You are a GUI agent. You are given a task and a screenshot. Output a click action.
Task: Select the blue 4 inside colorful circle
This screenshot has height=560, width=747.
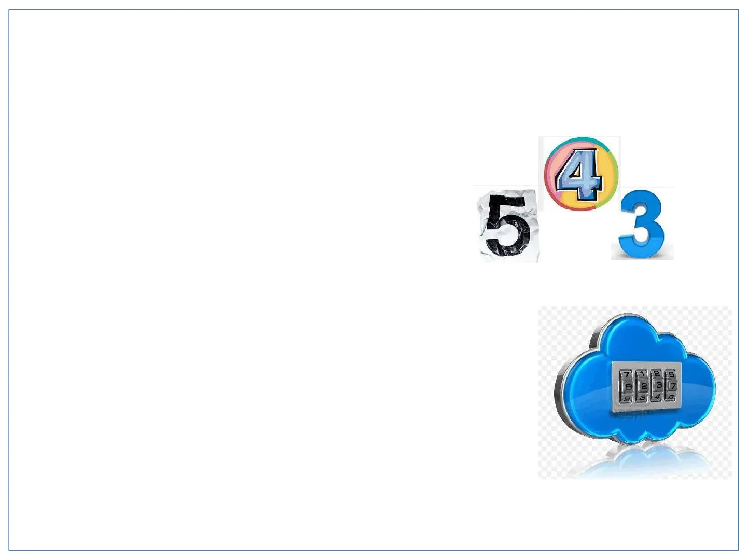(579, 175)
